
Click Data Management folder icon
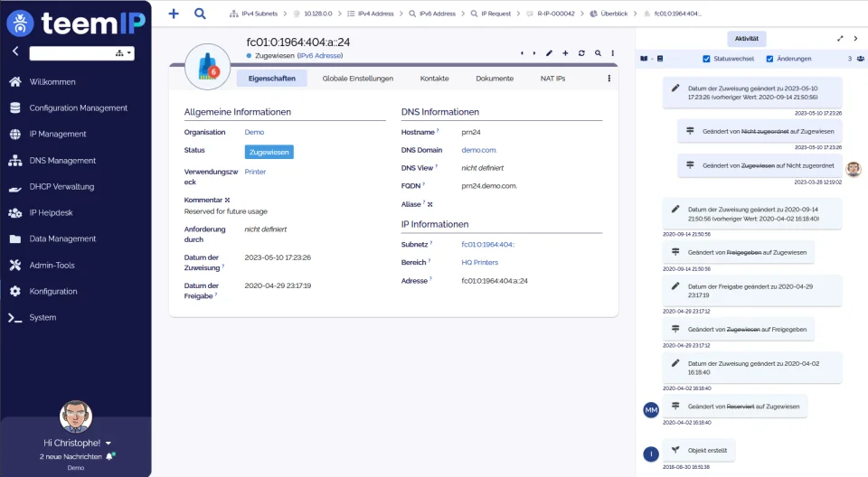(x=15, y=239)
